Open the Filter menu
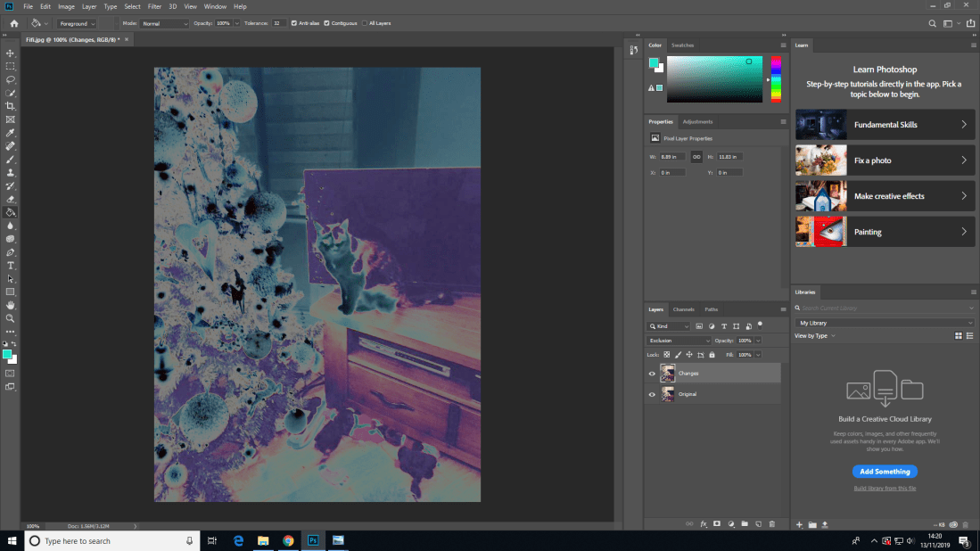Viewport: 980px width, 551px height. (154, 6)
